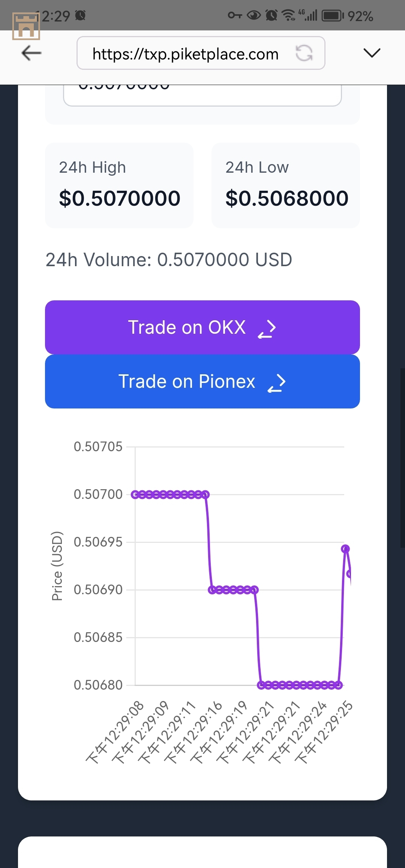The width and height of the screenshot is (405, 868).
Task: Tap the VPN key status icon
Action: [235, 15]
